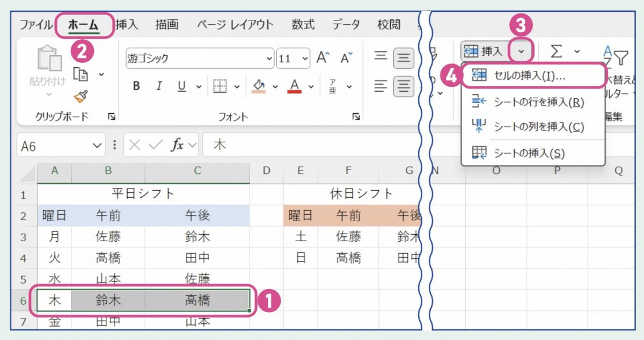The image size is (644, 340).
Task: Open the ファイル tab
Action: coord(35,24)
